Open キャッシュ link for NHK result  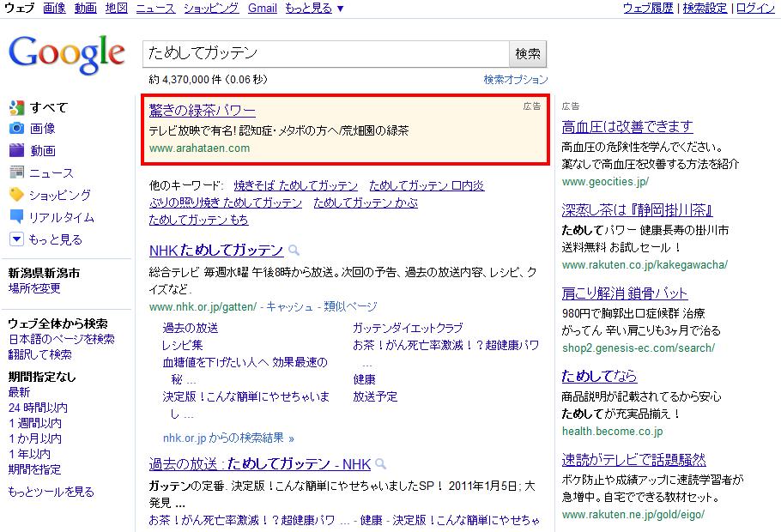289,307
